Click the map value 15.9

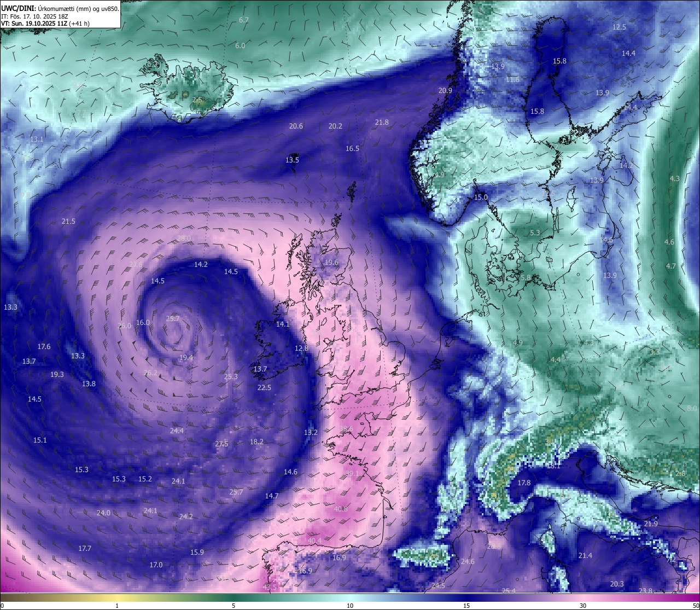(197, 552)
